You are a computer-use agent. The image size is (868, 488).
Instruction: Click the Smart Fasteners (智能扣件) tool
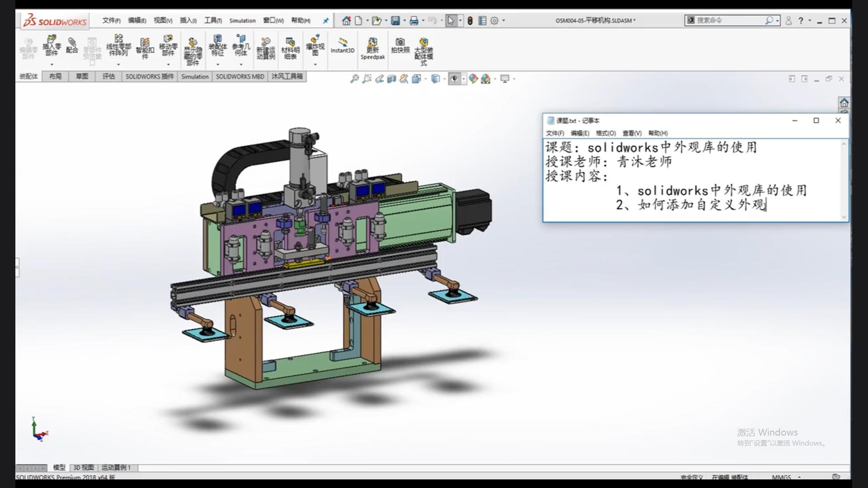(145, 49)
